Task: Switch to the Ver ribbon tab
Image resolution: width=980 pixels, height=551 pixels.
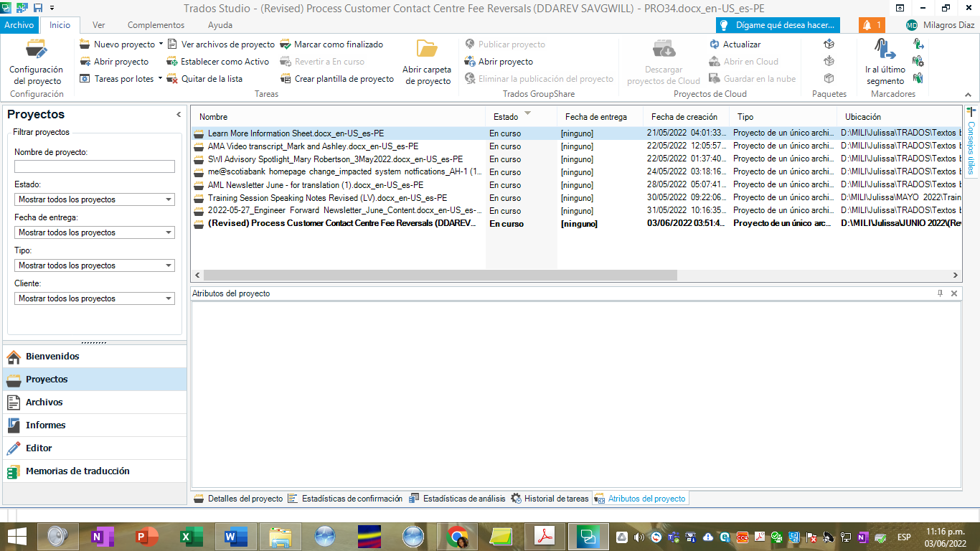Action: click(x=99, y=25)
